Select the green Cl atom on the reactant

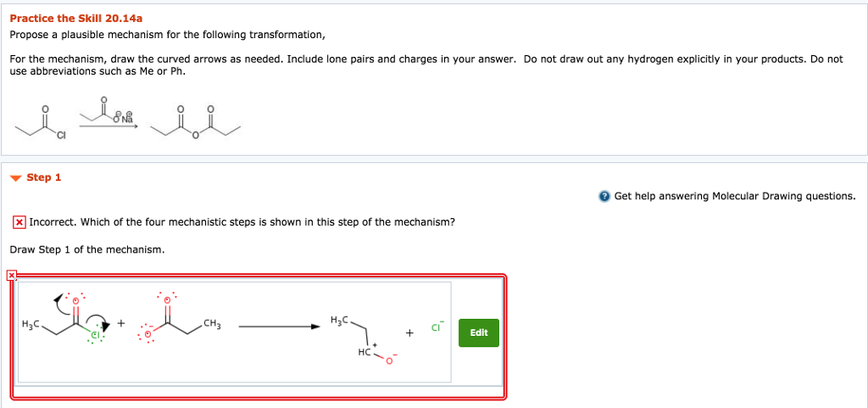(x=96, y=337)
